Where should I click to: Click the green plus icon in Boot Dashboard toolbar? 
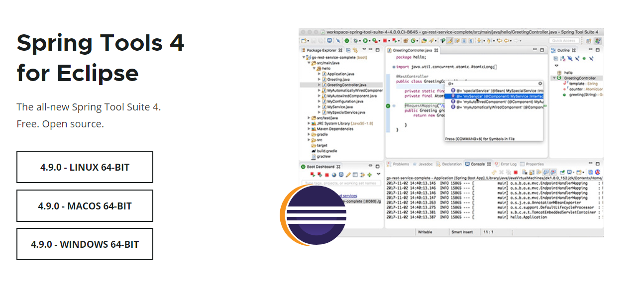369,175
